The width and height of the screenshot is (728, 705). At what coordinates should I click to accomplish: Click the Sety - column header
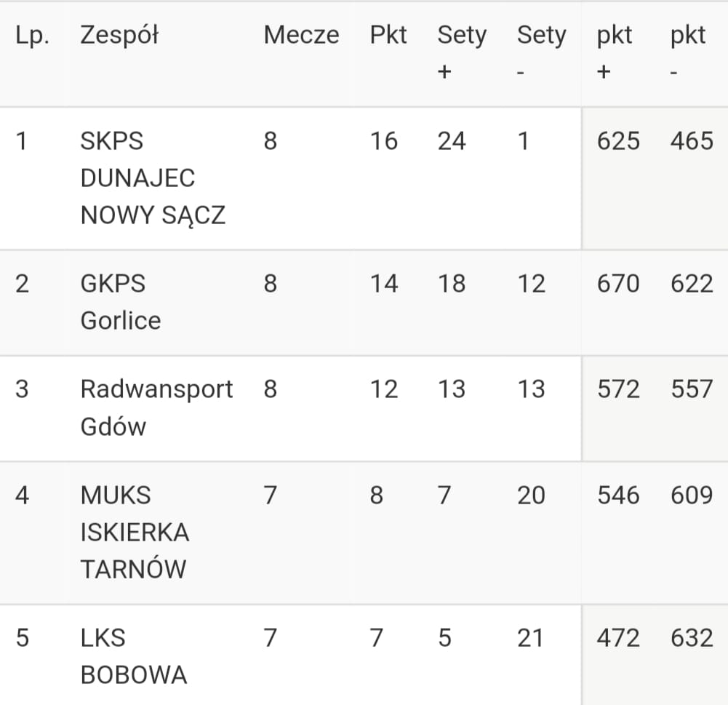(541, 52)
